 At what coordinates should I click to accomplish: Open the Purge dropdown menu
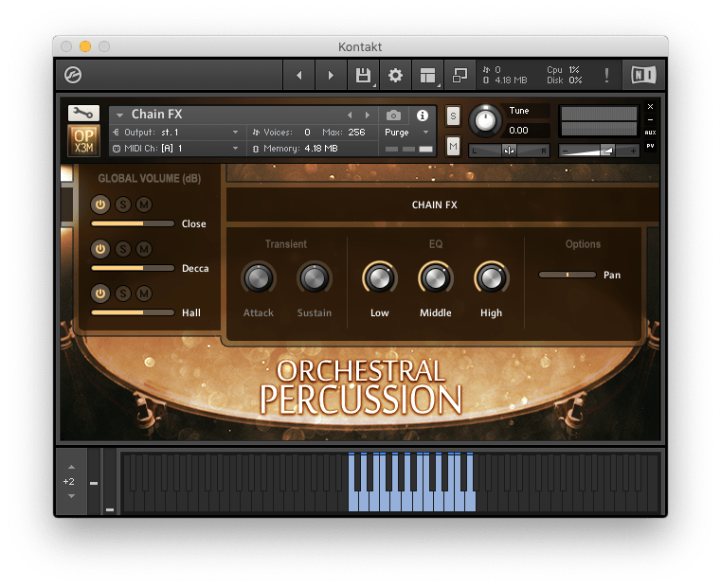pos(407,133)
